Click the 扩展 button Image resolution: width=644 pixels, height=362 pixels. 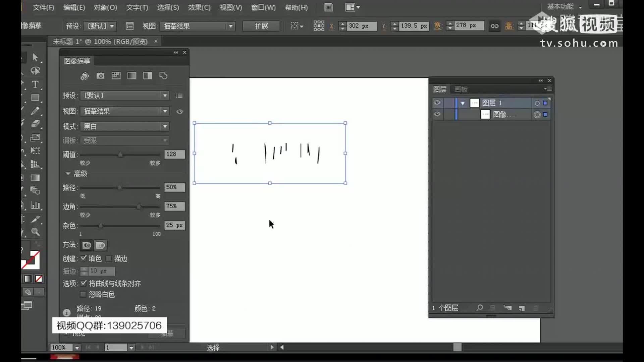point(261,26)
